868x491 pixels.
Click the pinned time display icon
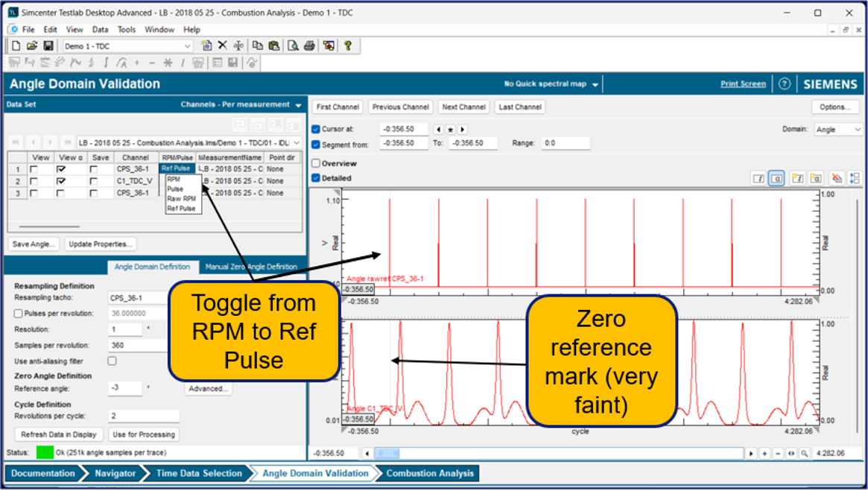798,178
